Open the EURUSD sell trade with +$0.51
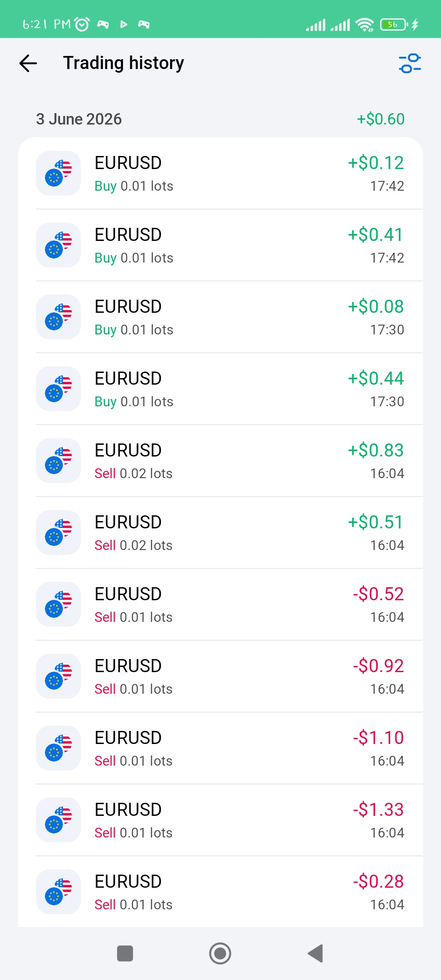Screen dimensions: 441x980 (x=220, y=533)
